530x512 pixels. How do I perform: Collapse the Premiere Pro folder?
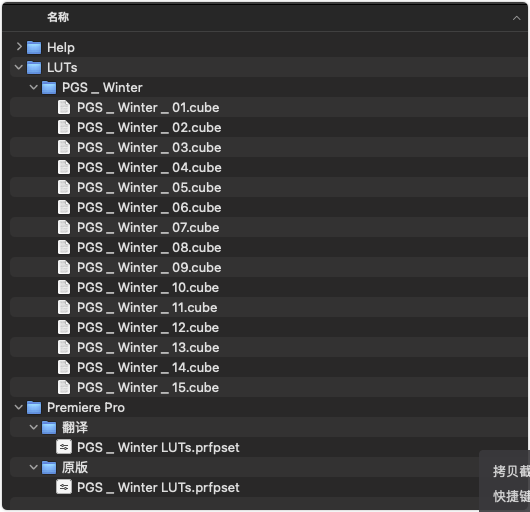pos(19,407)
